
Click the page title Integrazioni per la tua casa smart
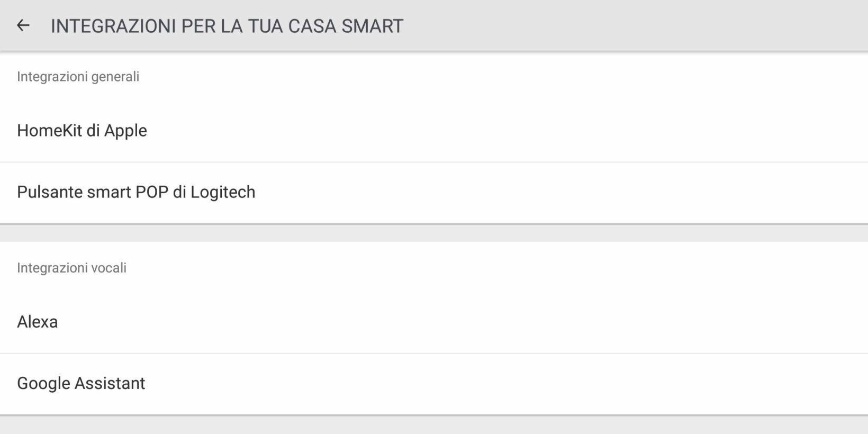tap(227, 26)
